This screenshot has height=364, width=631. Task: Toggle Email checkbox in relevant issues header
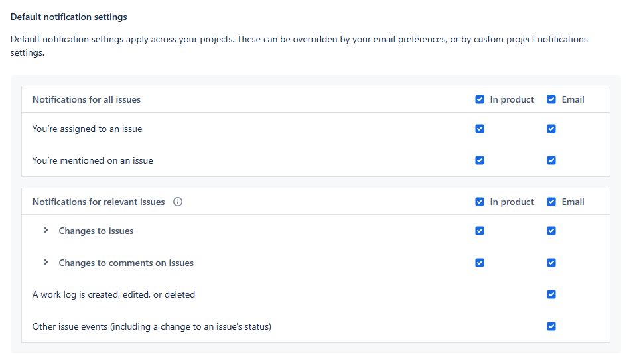pyautogui.click(x=551, y=202)
